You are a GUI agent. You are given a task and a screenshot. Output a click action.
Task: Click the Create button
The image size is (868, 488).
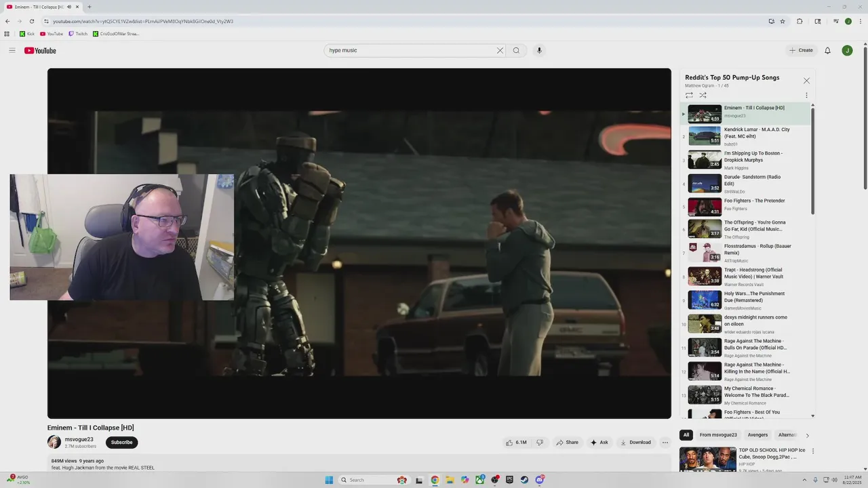[x=801, y=50]
